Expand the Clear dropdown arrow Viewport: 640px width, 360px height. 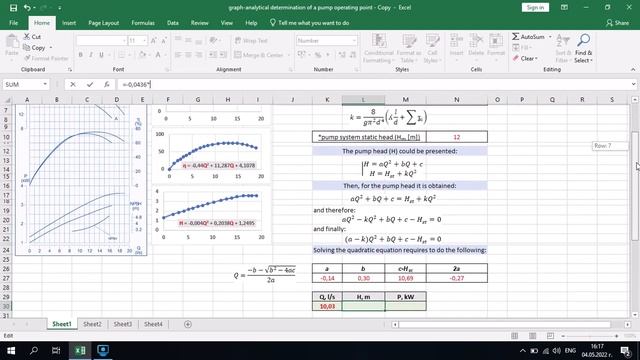click(536, 59)
